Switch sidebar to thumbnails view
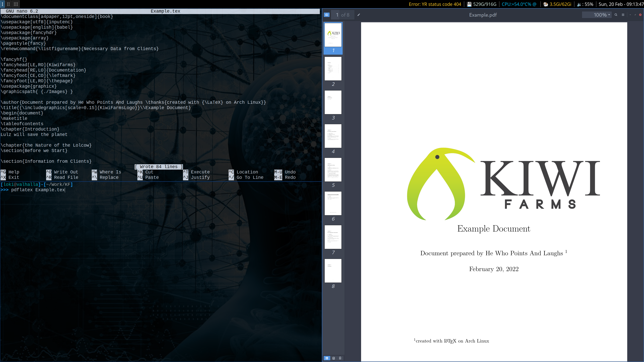Screen dimensions: 644x362 click(327, 358)
